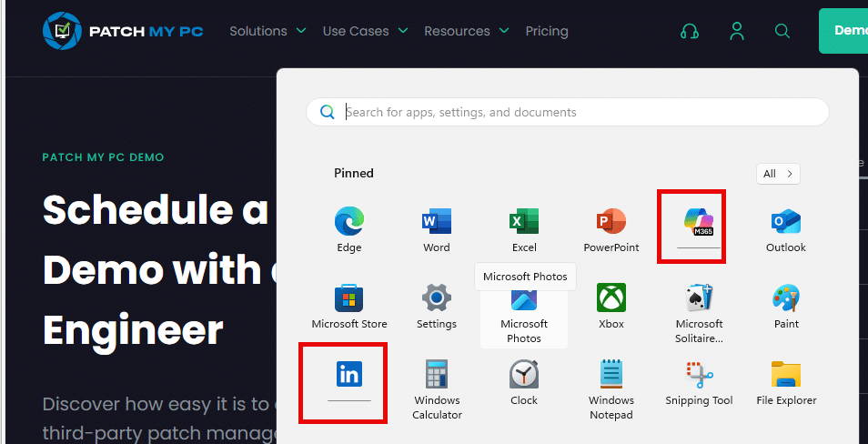Launch the Snipping Tool
The image size is (868, 444).
point(699,382)
